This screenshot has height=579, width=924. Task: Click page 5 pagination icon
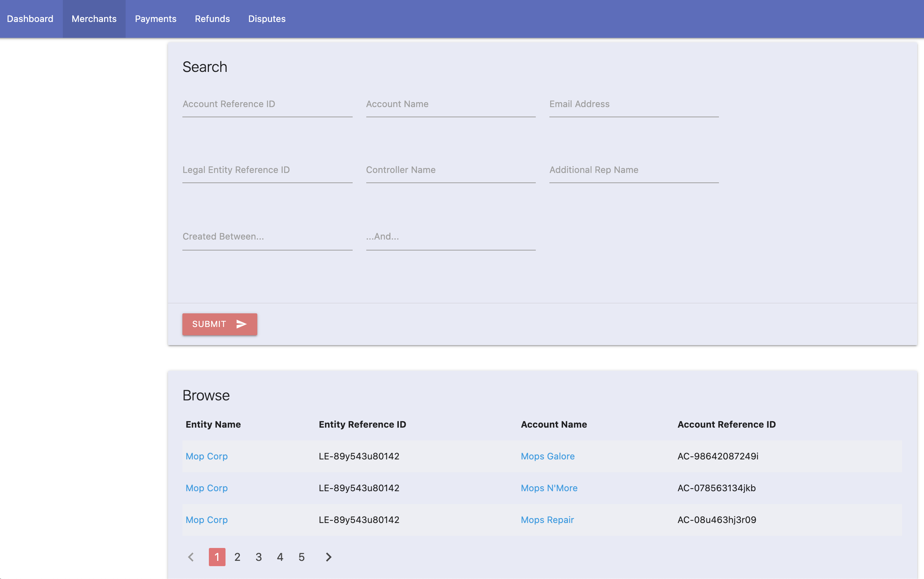click(x=301, y=556)
